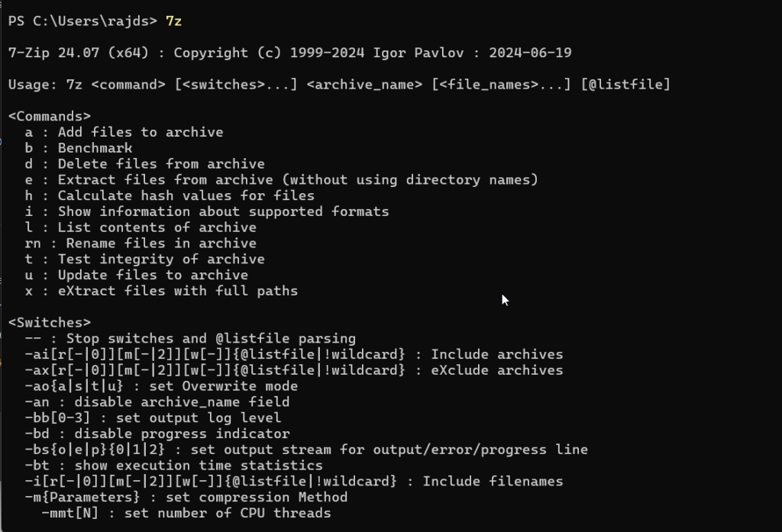Click the 7-Zip 24.07 version line
This screenshot has width=782, height=532.
(289, 53)
